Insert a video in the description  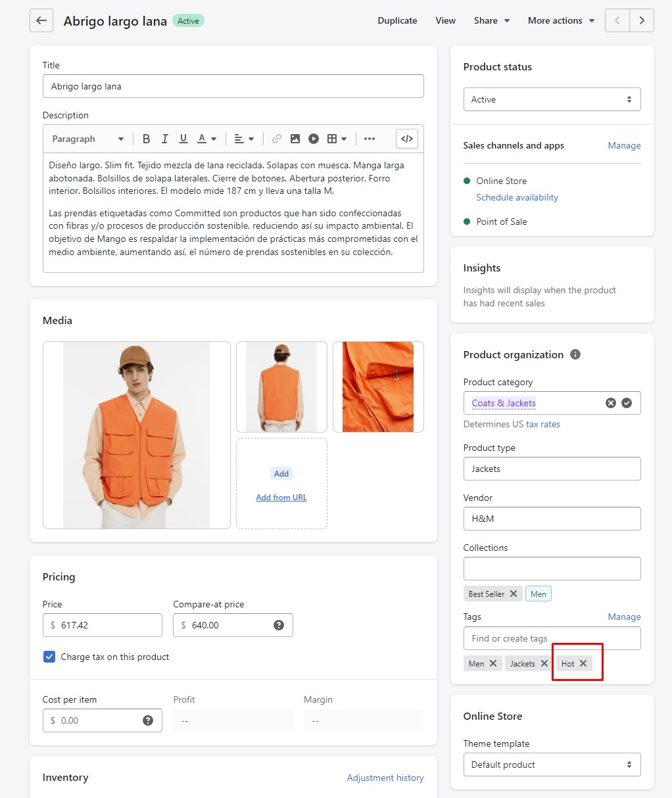click(x=314, y=139)
